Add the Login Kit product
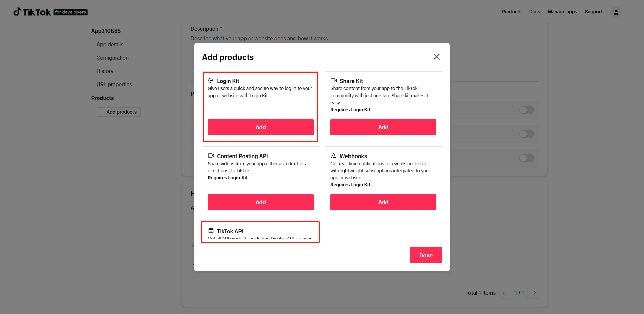Image resolution: width=644 pixels, height=314 pixels. (x=261, y=127)
